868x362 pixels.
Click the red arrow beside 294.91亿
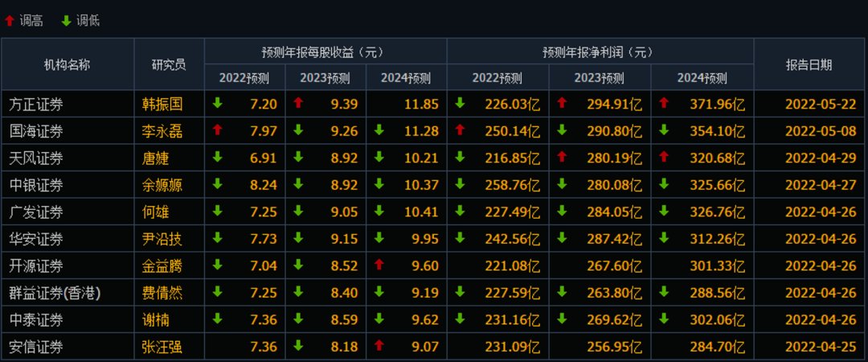[x=562, y=103]
